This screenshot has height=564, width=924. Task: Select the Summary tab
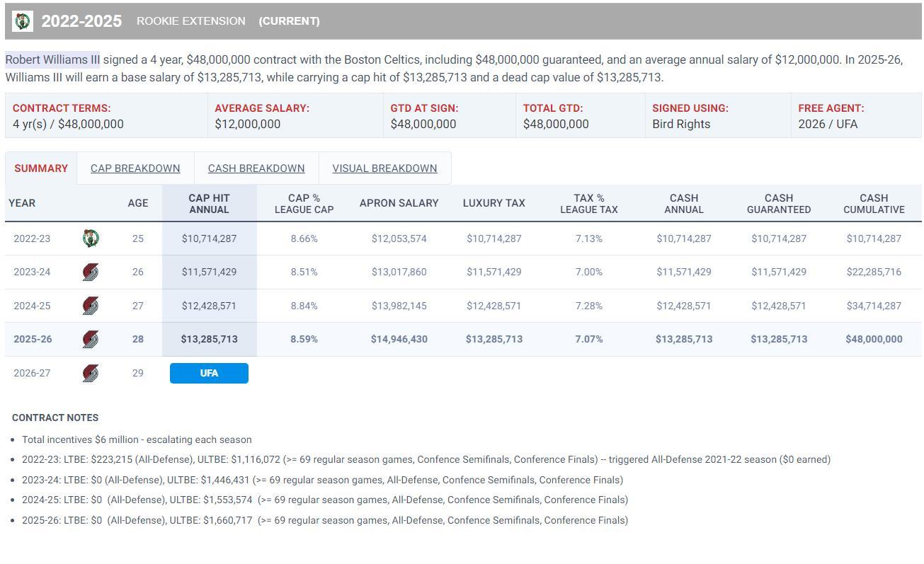[41, 168]
